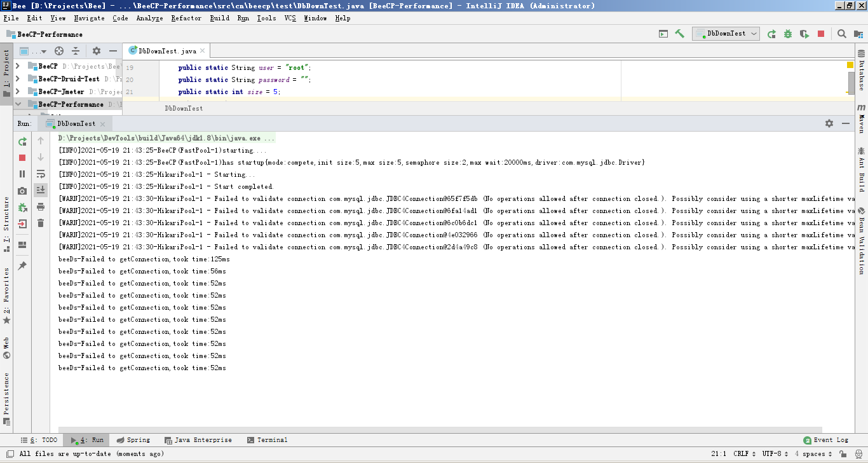This screenshot has width=868, height=463.
Task: Locate current file in Project view
Action: (x=59, y=51)
